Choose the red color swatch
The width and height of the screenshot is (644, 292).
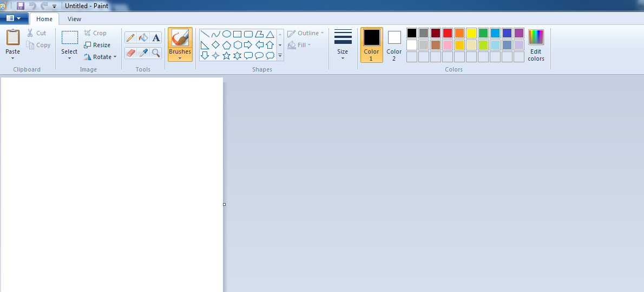pos(448,33)
